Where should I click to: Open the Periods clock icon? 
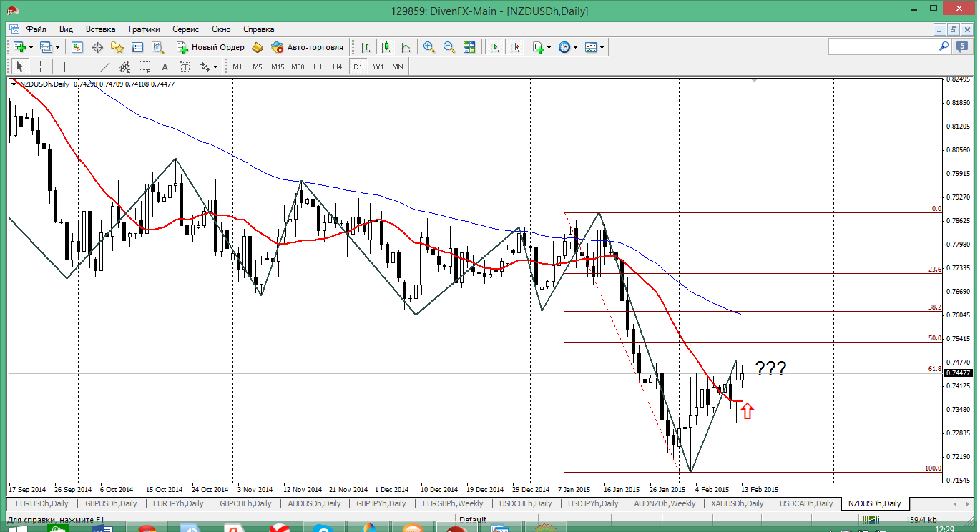click(564, 47)
